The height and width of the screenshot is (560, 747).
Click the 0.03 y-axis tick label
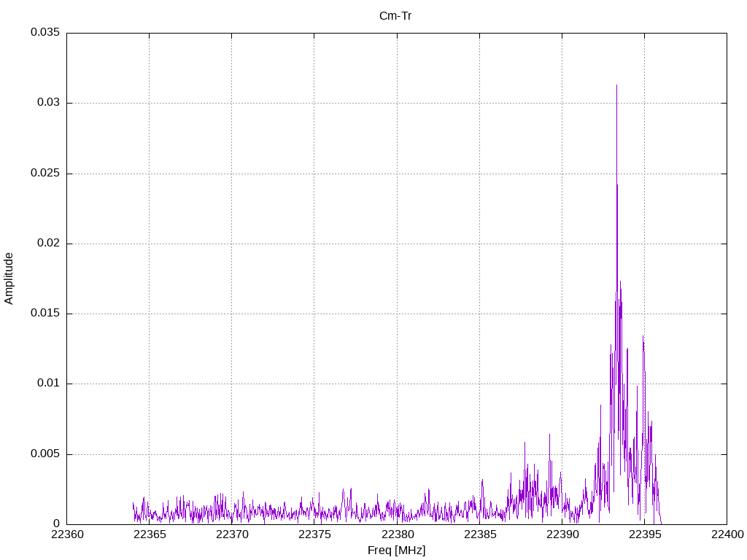click(x=47, y=103)
